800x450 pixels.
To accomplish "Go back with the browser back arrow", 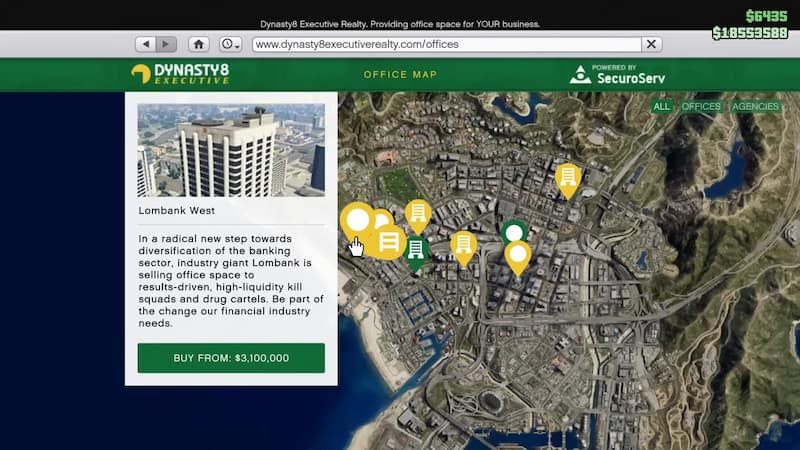I will (x=146, y=44).
